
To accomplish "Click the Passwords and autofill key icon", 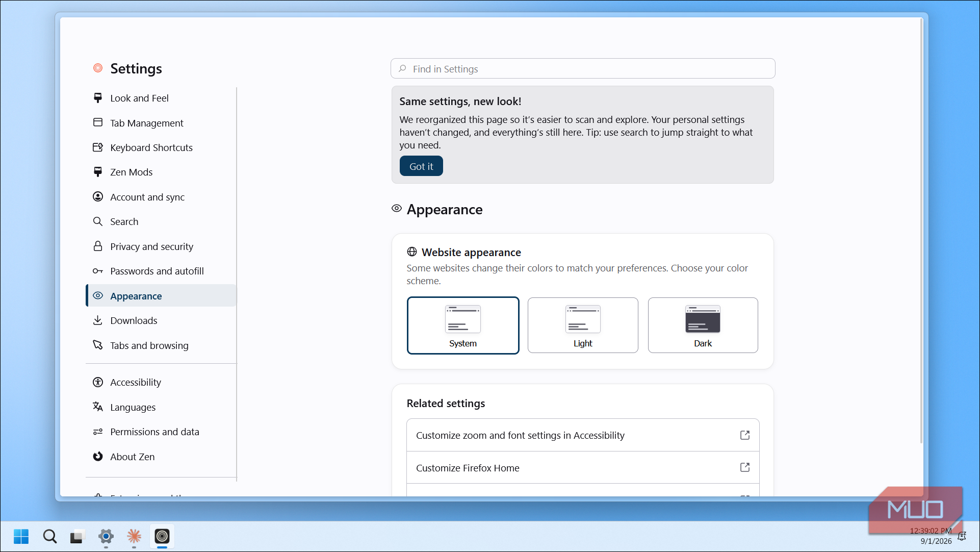I will coord(98,271).
